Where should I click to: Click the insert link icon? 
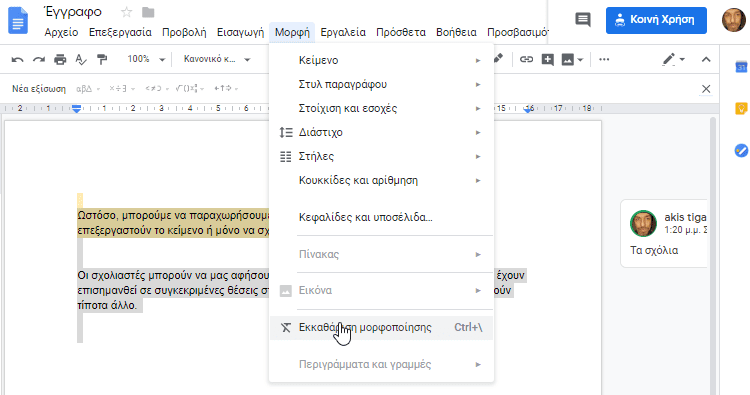[x=526, y=60]
